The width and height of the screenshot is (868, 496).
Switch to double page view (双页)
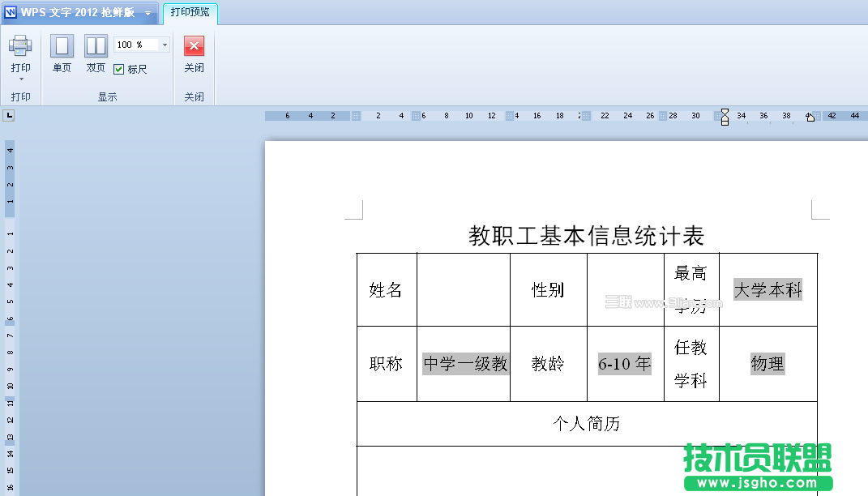pyautogui.click(x=96, y=46)
